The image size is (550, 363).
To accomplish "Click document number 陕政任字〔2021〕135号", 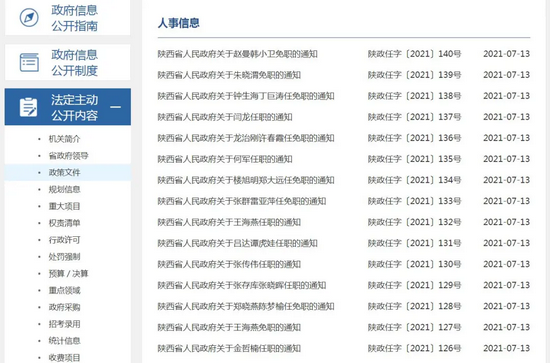I will tap(414, 159).
